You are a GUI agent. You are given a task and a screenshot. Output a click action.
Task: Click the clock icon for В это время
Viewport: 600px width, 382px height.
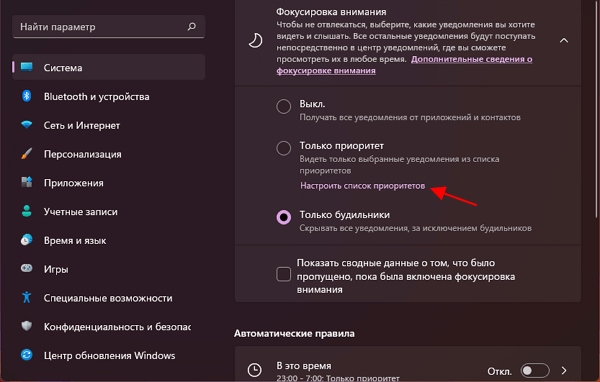254,370
